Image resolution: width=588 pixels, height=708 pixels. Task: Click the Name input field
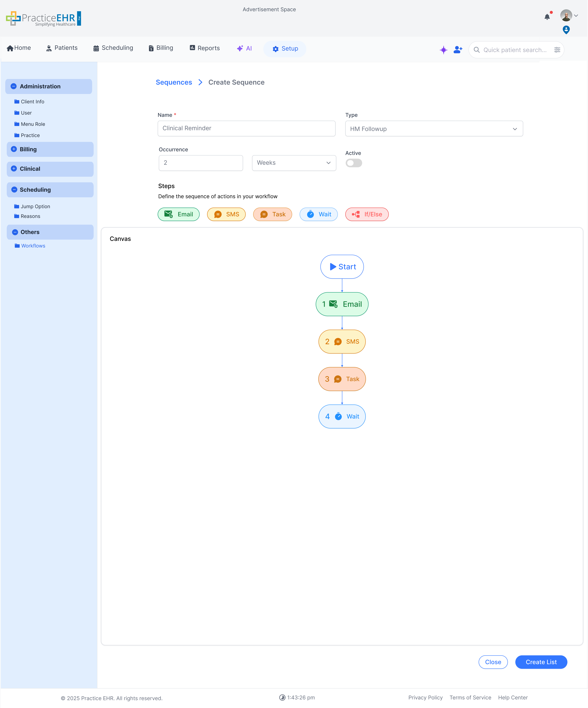[246, 128]
